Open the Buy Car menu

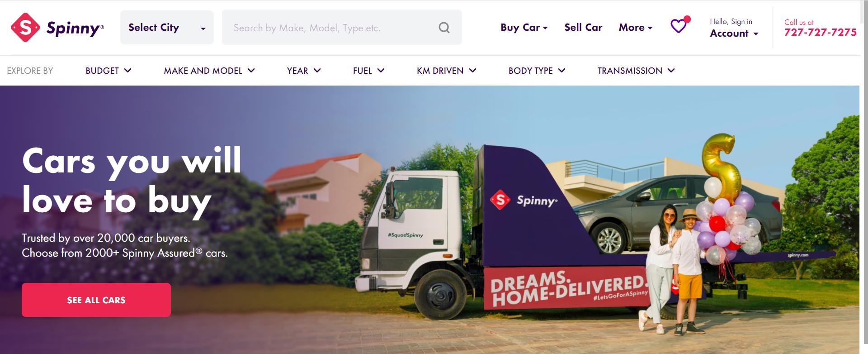point(524,28)
